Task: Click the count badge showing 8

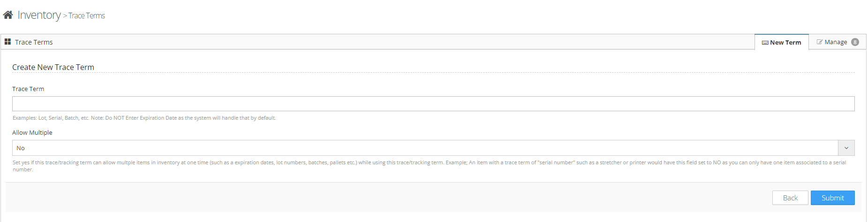Action: pyautogui.click(x=855, y=42)
